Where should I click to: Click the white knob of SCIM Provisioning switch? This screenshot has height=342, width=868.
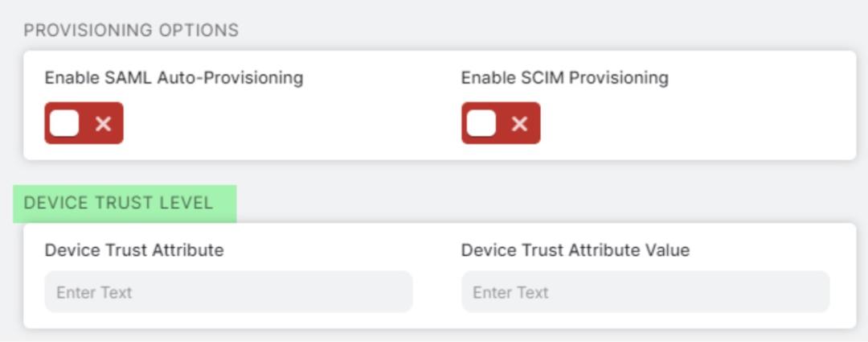[x=481, y=123]
